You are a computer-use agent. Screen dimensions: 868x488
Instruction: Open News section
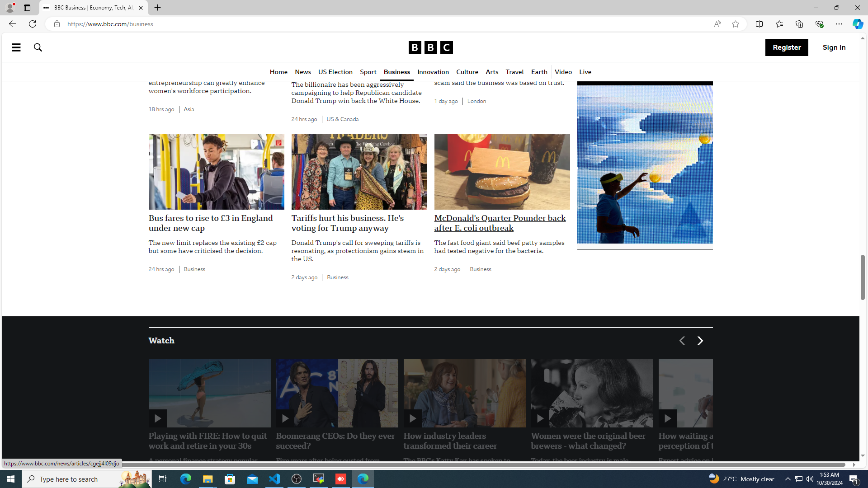click(x=303, y=72)
